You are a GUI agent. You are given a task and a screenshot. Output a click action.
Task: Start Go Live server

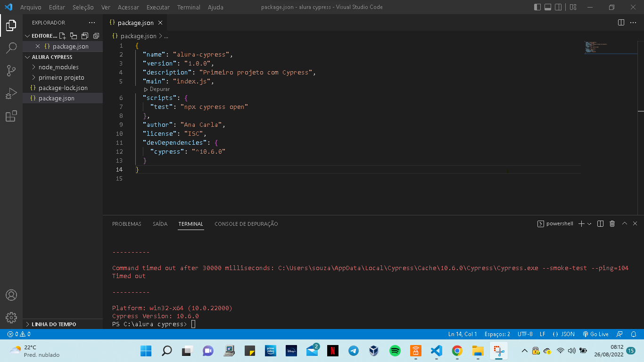(x=595, y=334)
